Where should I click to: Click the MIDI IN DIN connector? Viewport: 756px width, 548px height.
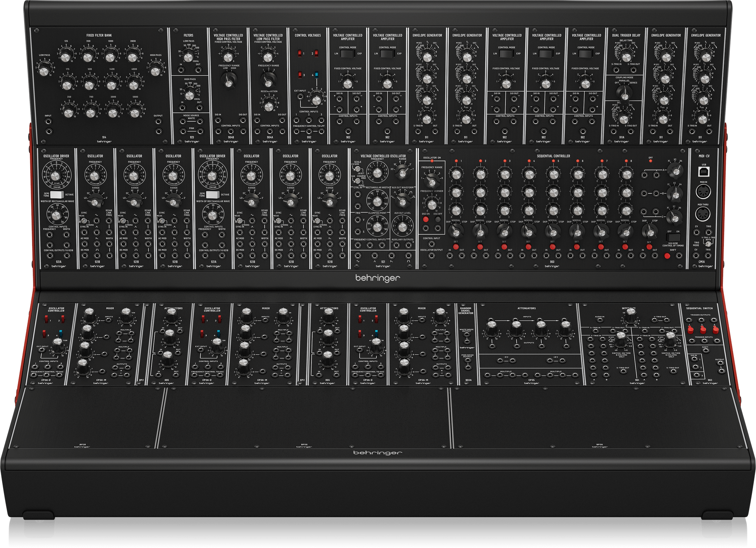[x=703, y=192]
